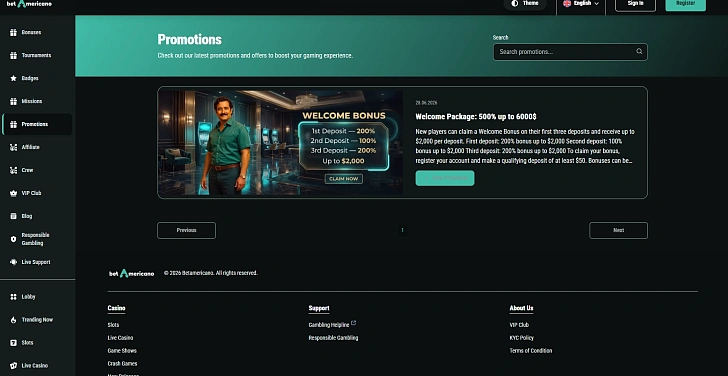Click the external link icon beside Gambling Helpline

[353, 323]
